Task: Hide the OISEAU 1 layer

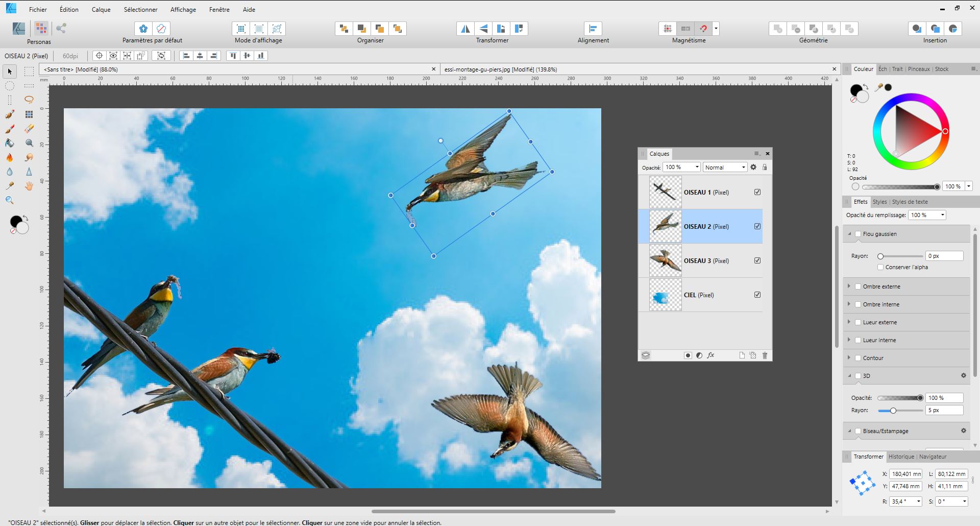Action: (x=757, y=192)
